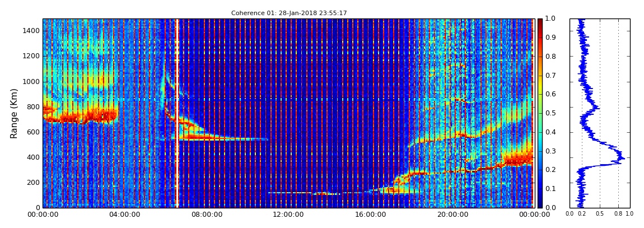Click the Range (Km) axis label
The height and width of the screenshot is (228, 644).
pyautogui.click(x=14, y=113)
